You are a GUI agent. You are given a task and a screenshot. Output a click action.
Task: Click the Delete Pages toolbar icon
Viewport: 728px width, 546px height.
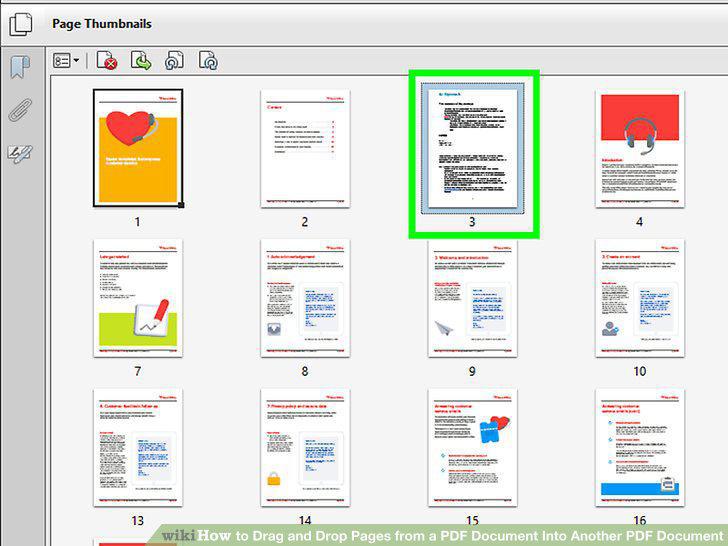click(x=107, y=61)
